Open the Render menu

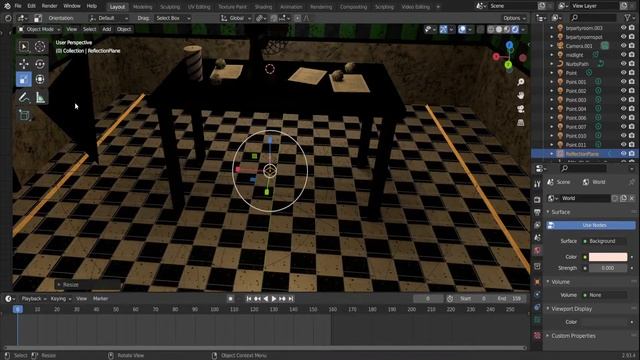click(x=49, y=6)
